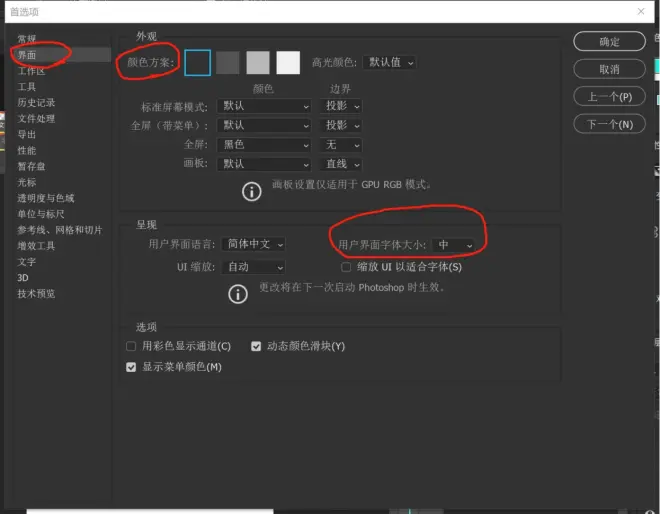Open the 全屏（带菜单） border dropdown
The width and height of the screenshot is (660, 514).
(x=341, y=125)
